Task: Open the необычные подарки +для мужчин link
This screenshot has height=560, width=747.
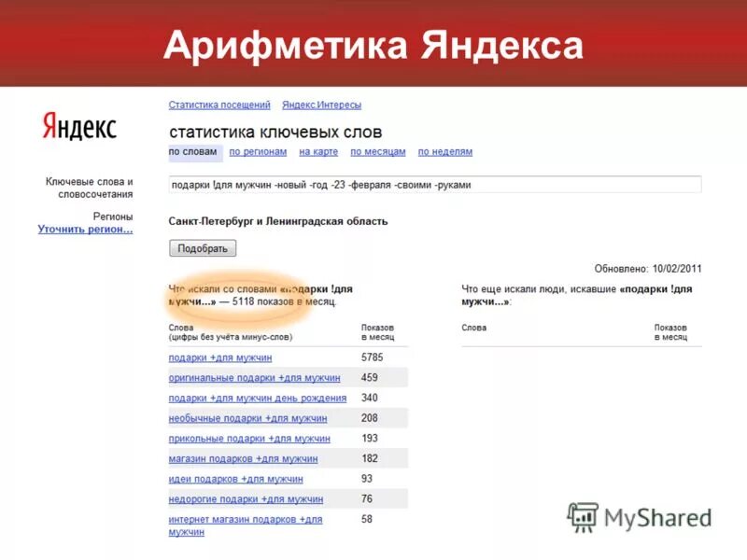Action: click(247, 418)
